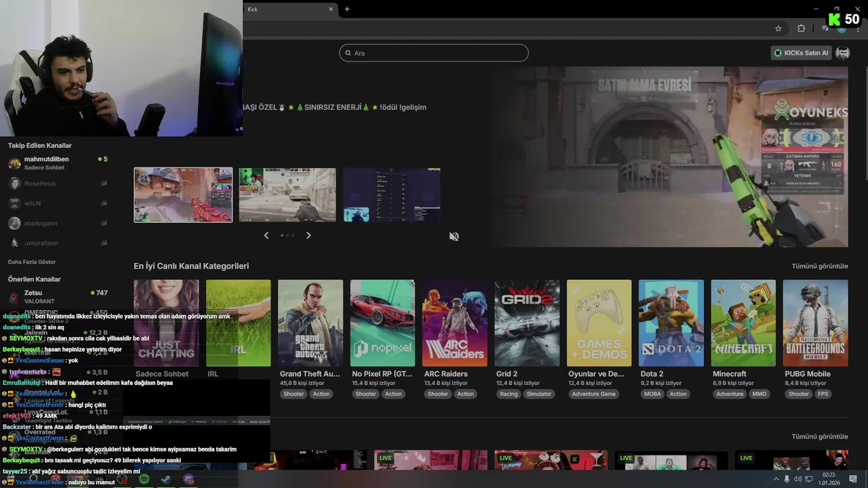Open Dota 2 category cover
The image size is (868, 488).
pos(671,323)
